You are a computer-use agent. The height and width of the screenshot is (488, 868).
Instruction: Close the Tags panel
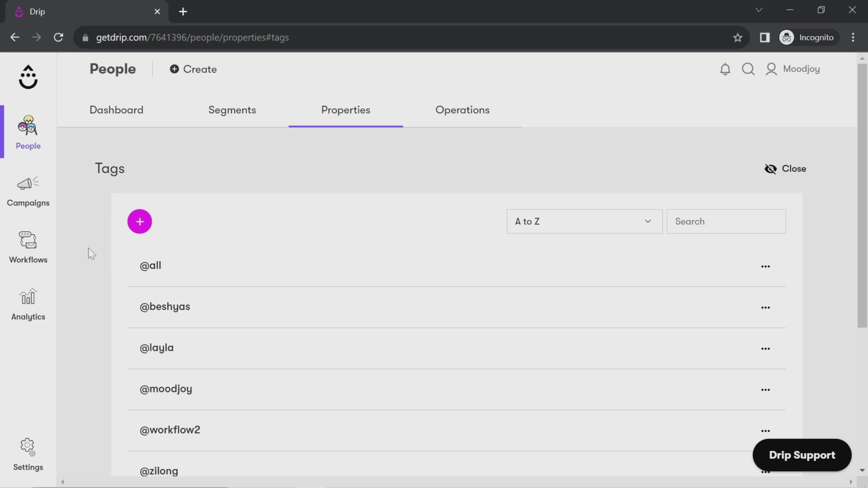786,168
